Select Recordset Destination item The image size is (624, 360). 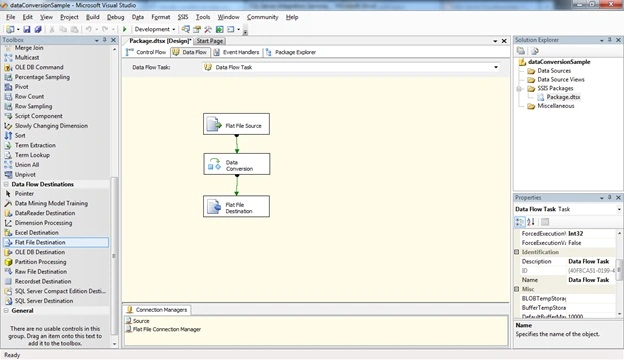coord(43,281)
